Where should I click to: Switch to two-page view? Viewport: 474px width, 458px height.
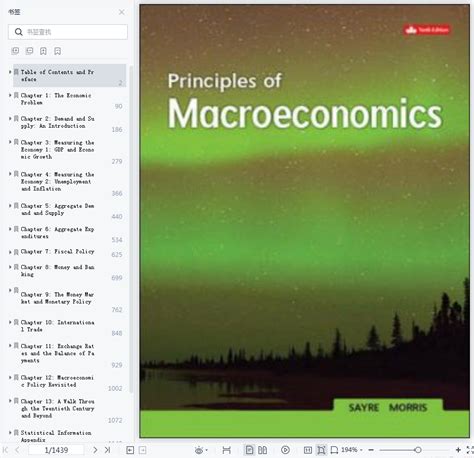pyautogui.click(x=263, y=450)
